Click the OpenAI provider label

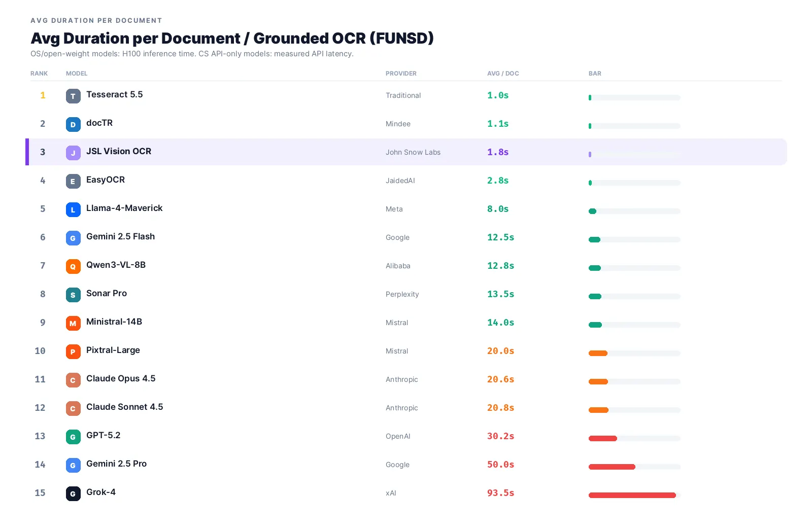[x=398, y=437]
